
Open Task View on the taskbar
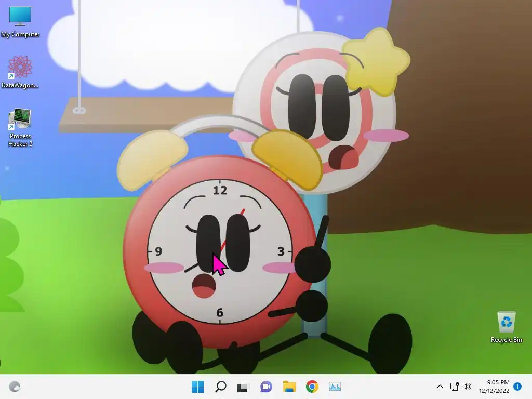pos(243,387)
